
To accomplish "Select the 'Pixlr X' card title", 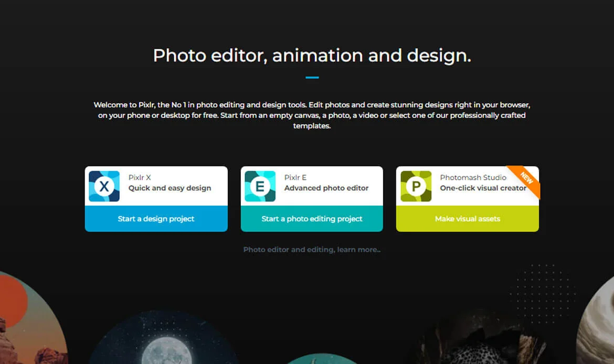I will pos(140,178).
